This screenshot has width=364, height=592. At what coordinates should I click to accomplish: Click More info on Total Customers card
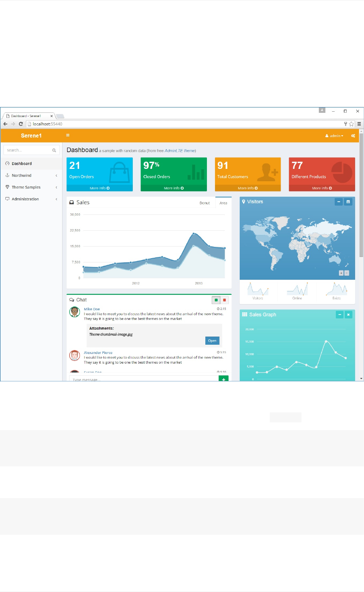tap(248, 188)
